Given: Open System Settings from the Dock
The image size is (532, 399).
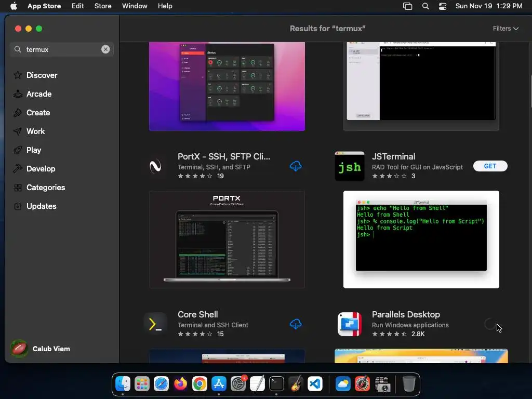Looking at the screenshot, I should pos(238,384).
